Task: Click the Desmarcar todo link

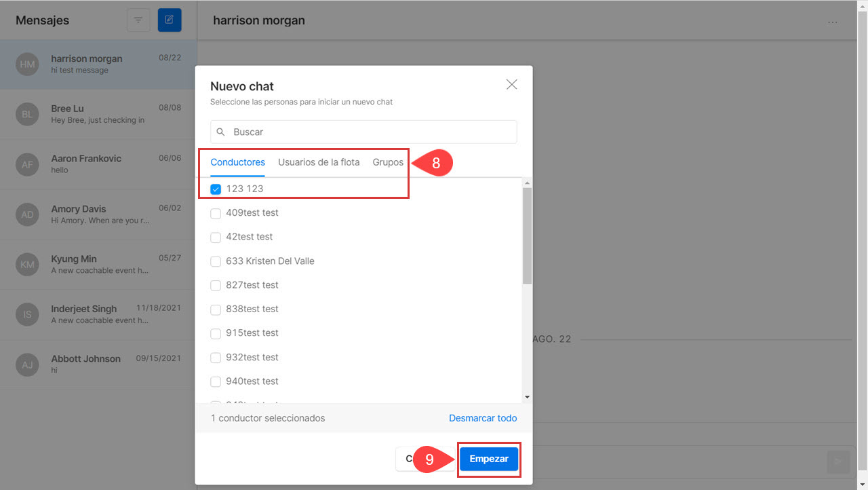Action: (483, 418)
